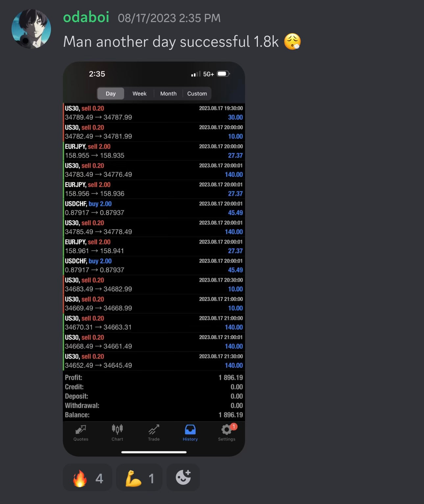424x504 pixels.
Task: Click the message timestamp 08/17/2023 2:35 PM
Action: [x=169, y=18]
